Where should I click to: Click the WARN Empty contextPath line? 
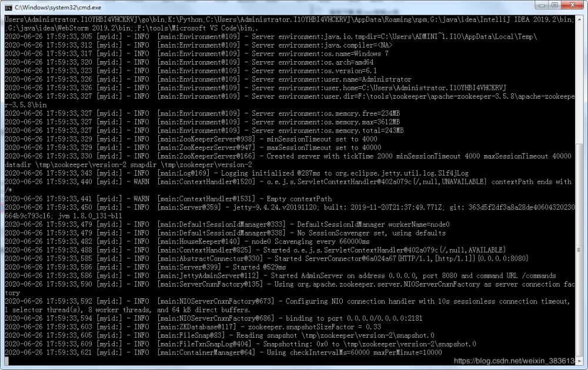(168, 199)
